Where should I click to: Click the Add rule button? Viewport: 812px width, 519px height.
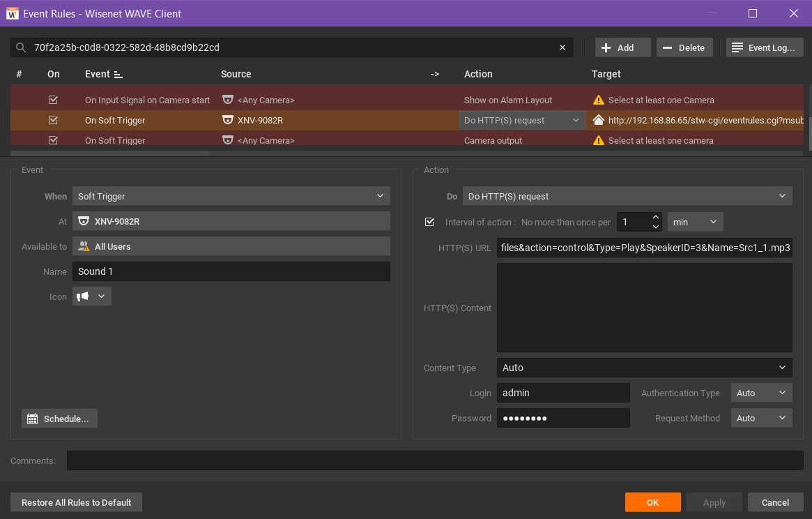tap(622, 47)
